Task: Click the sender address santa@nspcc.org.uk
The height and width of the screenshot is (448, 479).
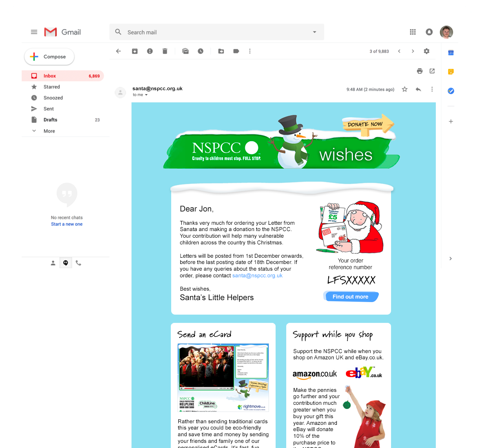Action: [157, 89]
